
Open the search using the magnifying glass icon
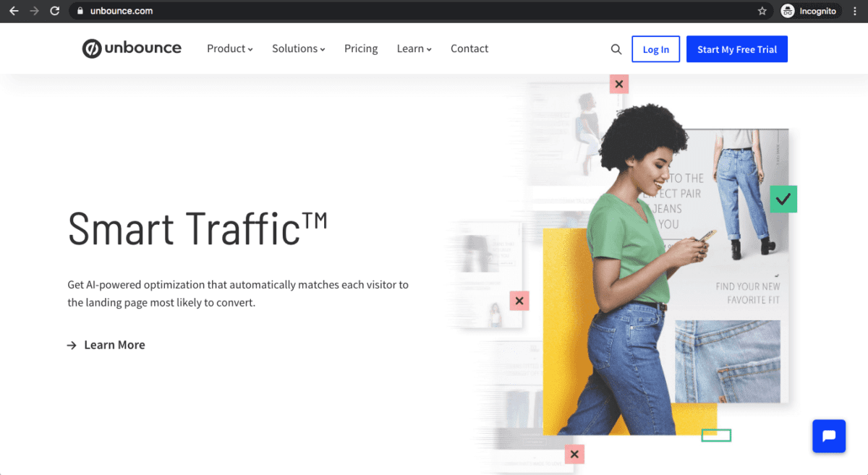click(x=616, y=49)
